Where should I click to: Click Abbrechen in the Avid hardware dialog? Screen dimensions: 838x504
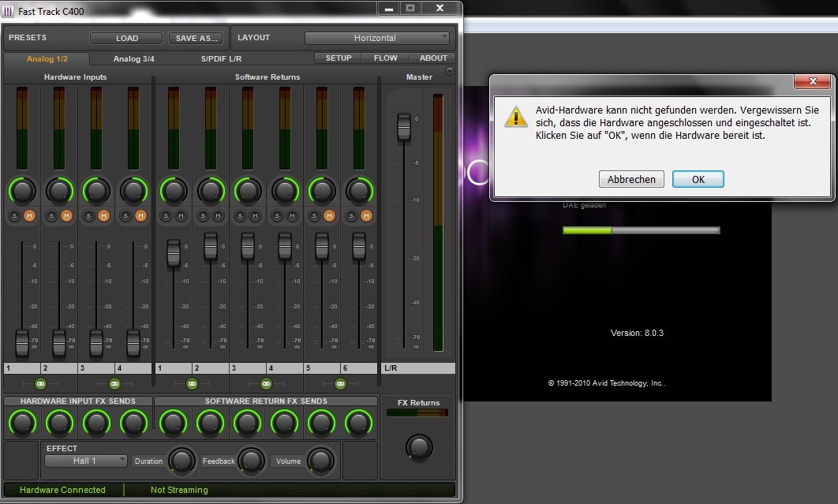click(631, 179)
